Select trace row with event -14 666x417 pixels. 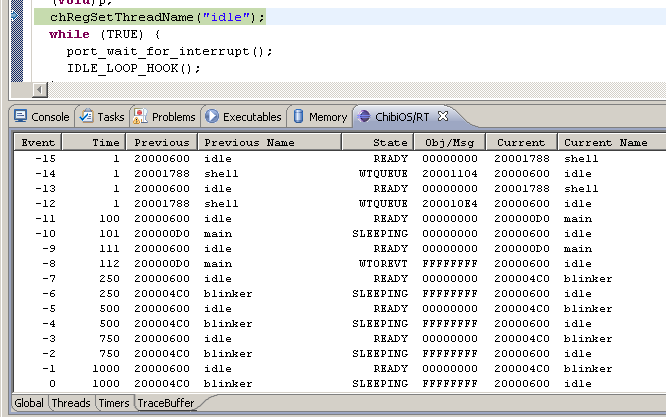[x=340, y=173]
